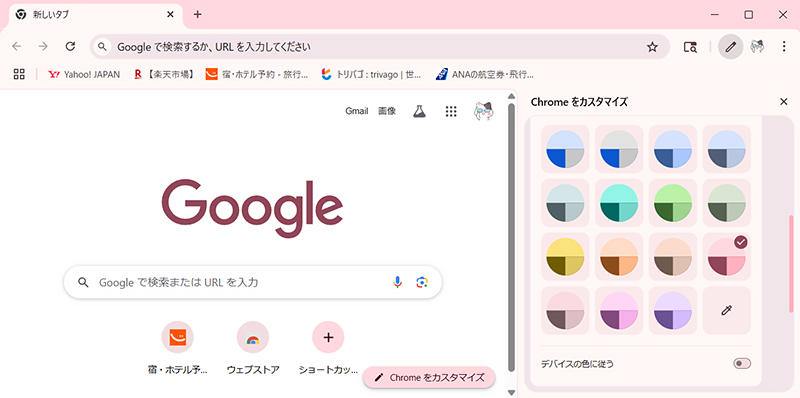800x398 pixels.
Task: Open Search Labs flask icon
Action: (419, 111)
